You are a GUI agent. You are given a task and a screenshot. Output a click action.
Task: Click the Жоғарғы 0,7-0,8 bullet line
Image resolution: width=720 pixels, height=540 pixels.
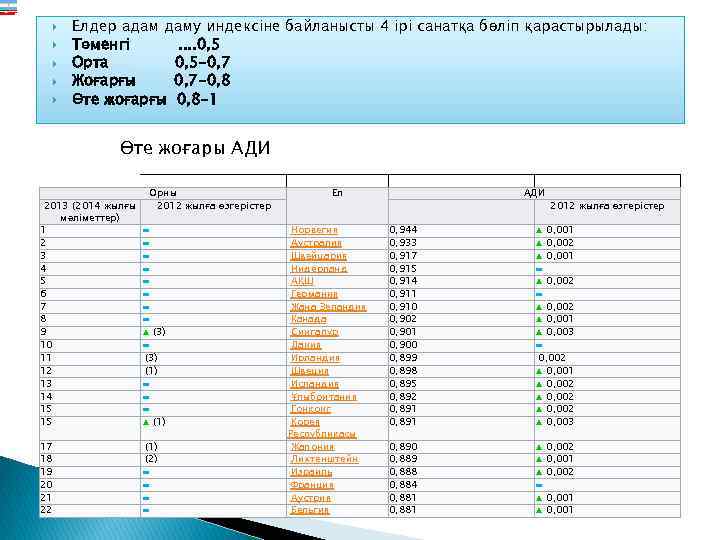[x=151, y=80]
